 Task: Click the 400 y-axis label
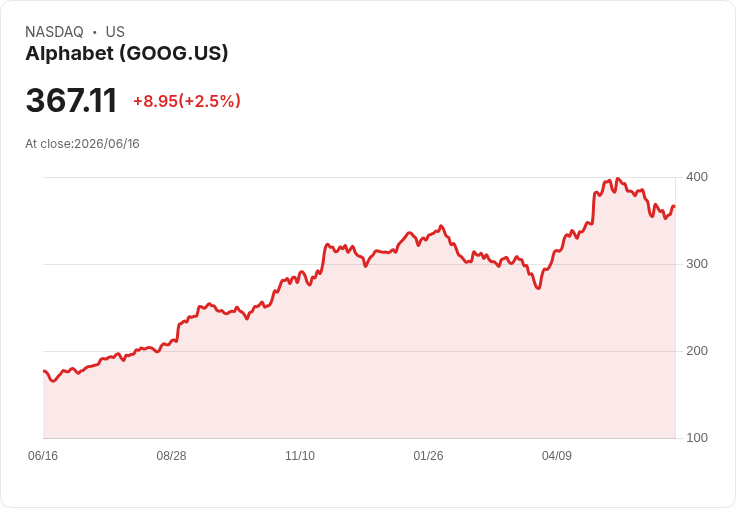point(697,177)
